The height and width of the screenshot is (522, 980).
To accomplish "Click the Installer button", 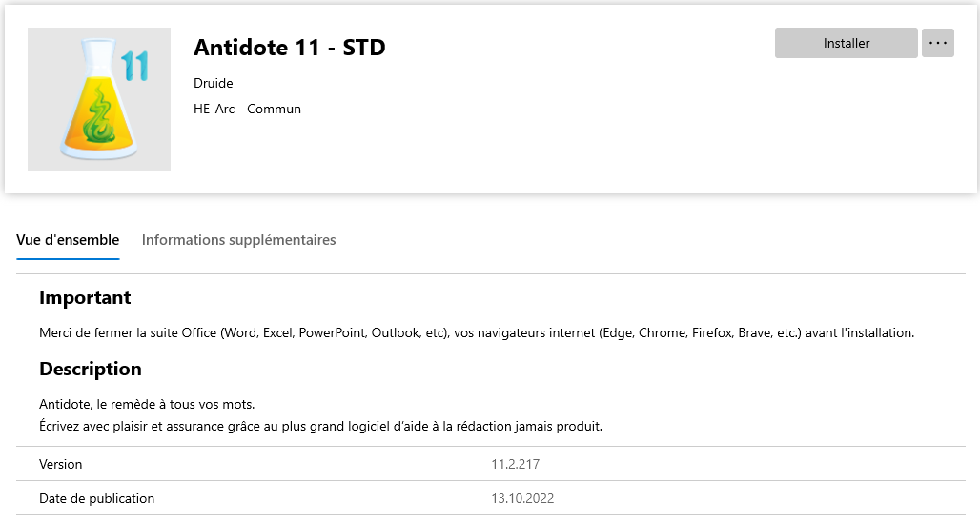I will (x=846, y=43).
